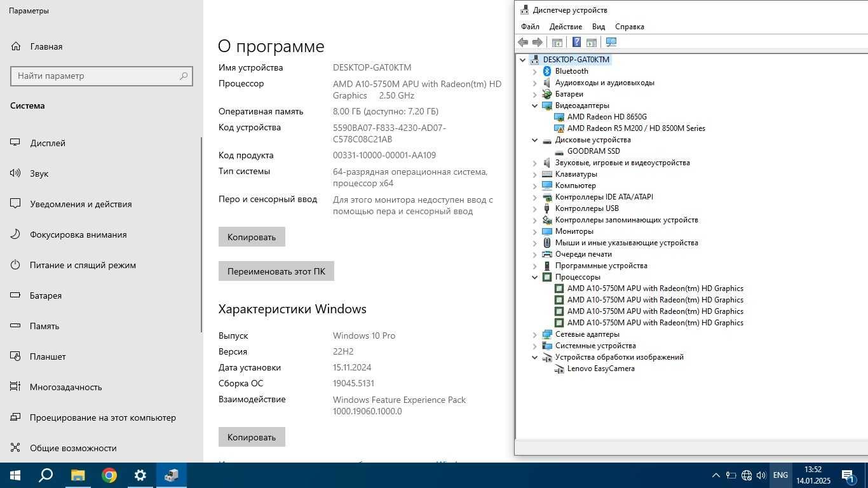Select Звуковые, игровые и видеоустройства row
Screen dimensions: 868x488
(x=622, y=163)
